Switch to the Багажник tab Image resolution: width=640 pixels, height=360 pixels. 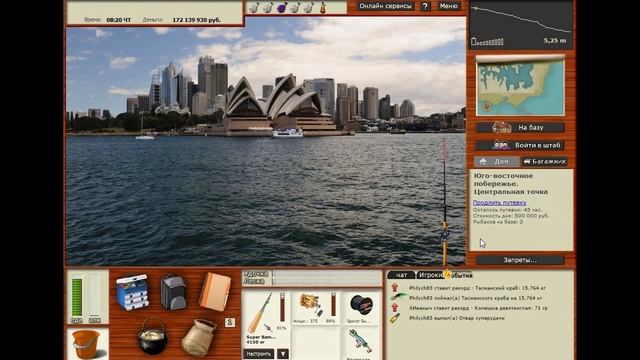point(544,162)
